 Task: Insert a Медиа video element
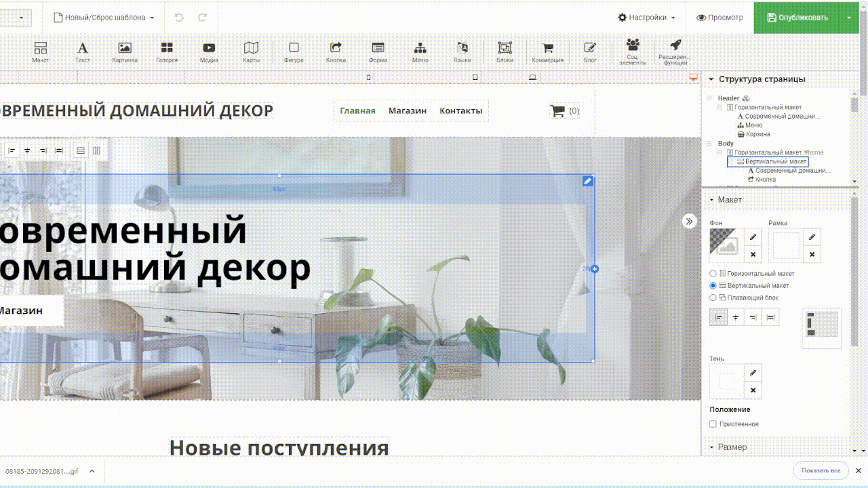(x=209, y=52)
